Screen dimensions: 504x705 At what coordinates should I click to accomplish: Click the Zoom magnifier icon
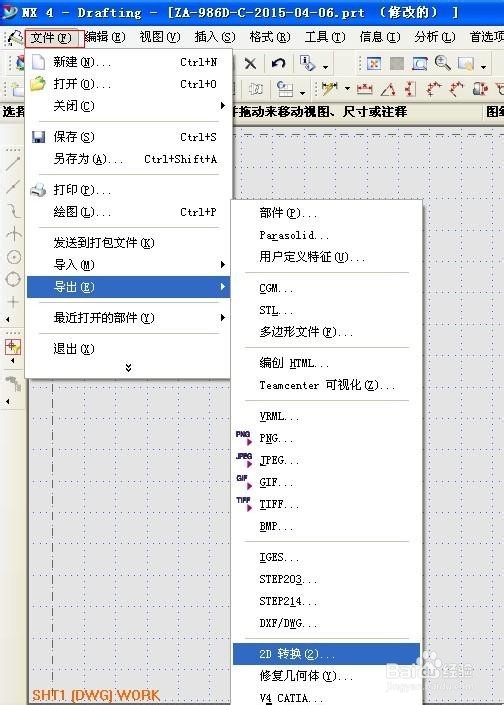tap(442, 63)
